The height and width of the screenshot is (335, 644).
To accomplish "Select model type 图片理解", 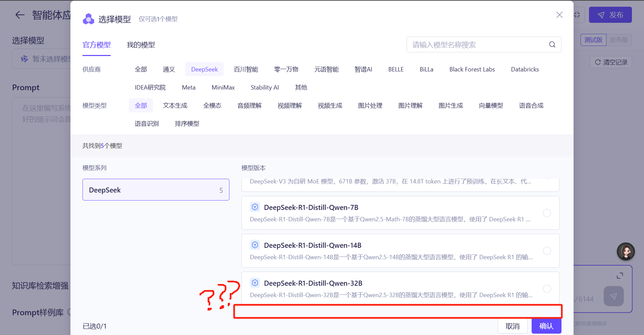I will click(411, 106).
